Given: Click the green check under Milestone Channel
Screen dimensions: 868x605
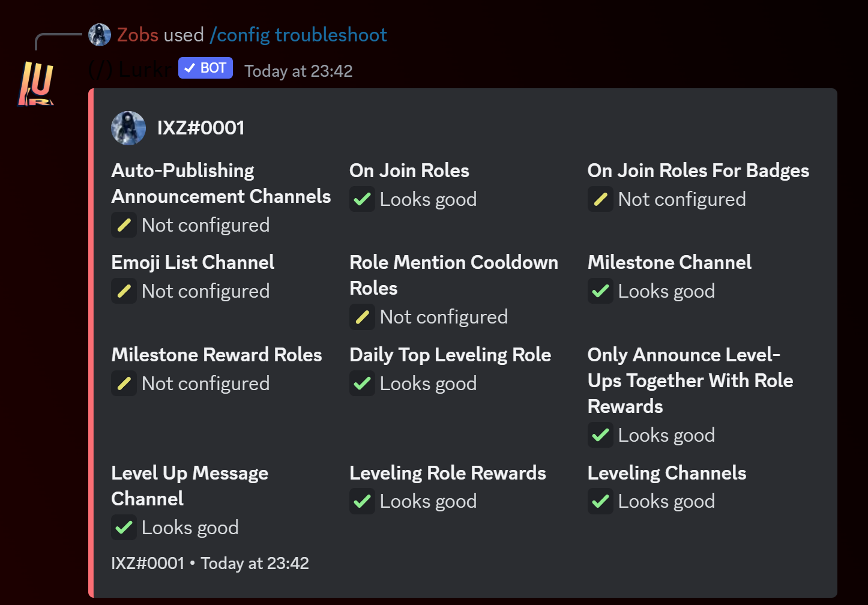Looking at the screenshot, I should coord(600,291).
